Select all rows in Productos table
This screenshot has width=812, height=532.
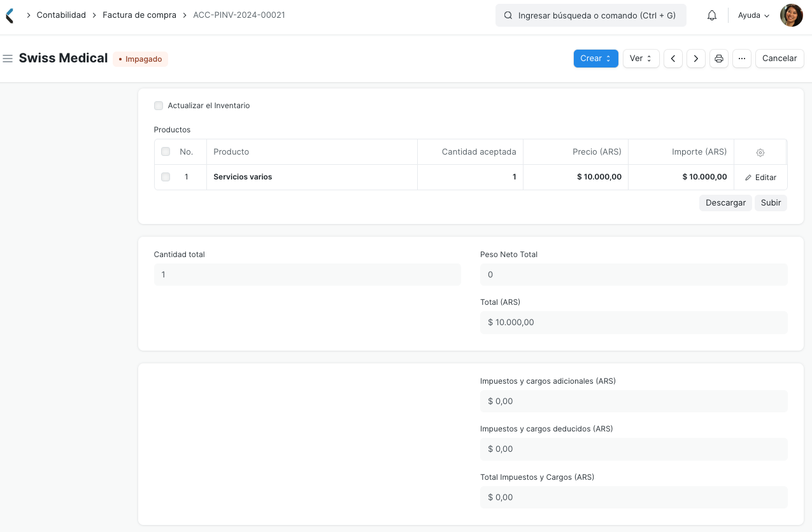click(166, 151)
